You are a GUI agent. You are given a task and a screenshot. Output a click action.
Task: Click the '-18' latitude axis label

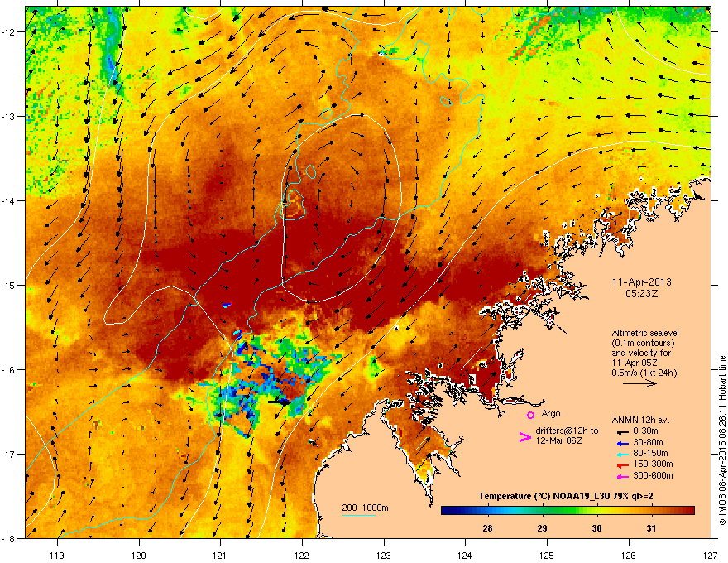[7, 538]
